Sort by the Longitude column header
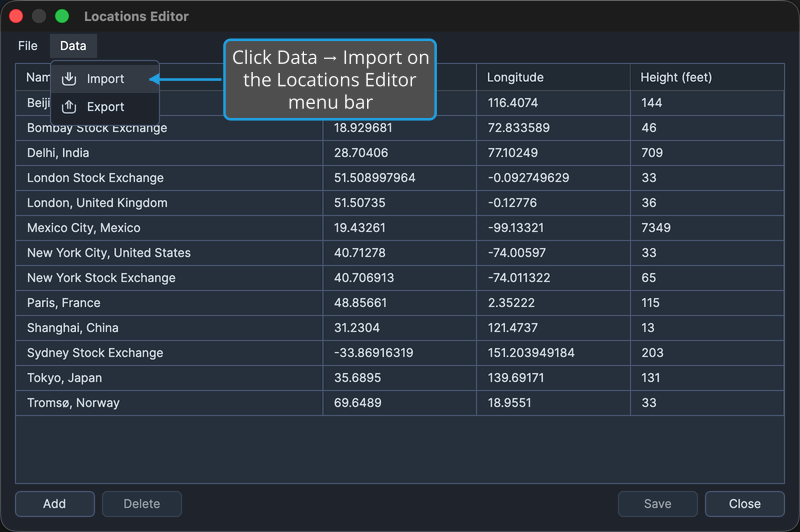The height and width of the screenshot is (532, 800). point(553,78)
